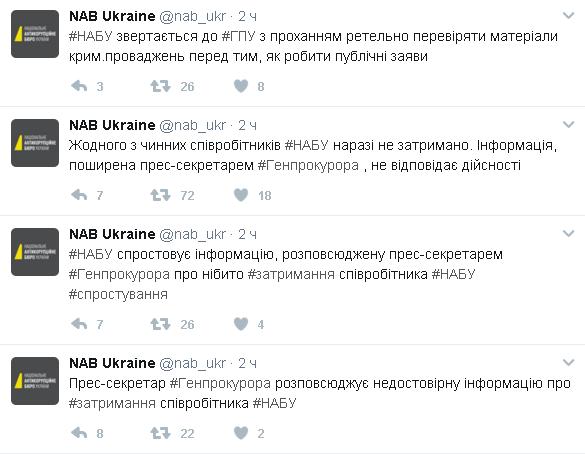The width and height of the screenshot is (585, 454).
Task: Reply to tweet starting with Жодного з чинних
Action: [x=79, y=195]
